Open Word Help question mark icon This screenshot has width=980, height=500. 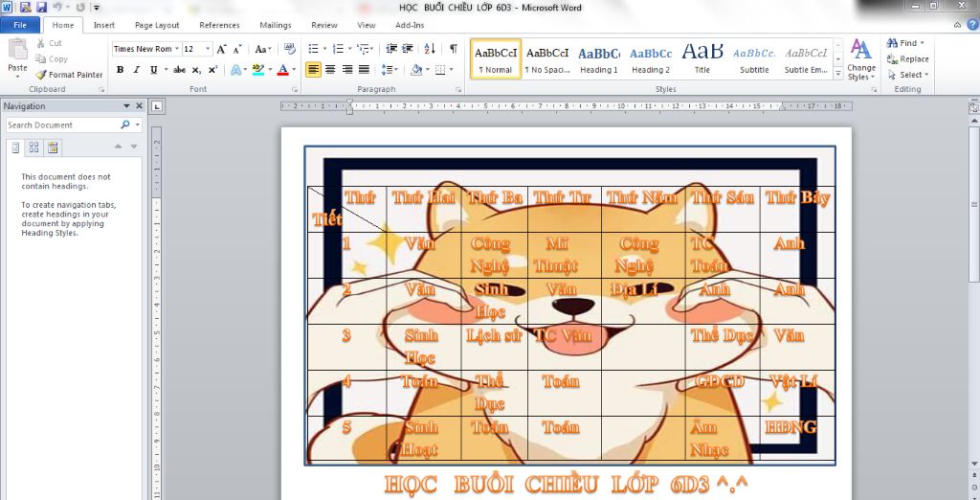972,25
